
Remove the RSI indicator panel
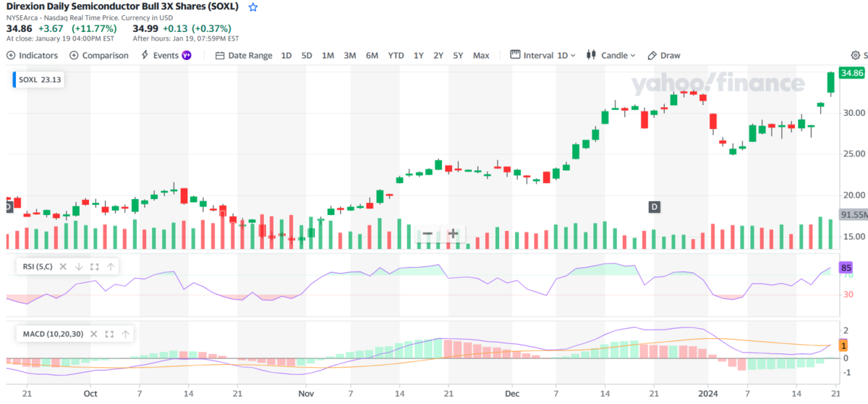63,266
